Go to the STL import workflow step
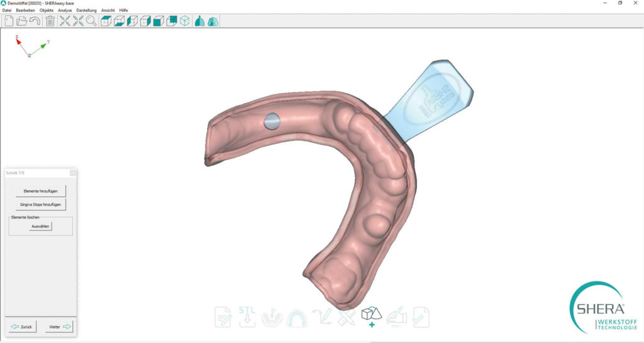Viewport: 644px width, 343px height. [247, 317]
